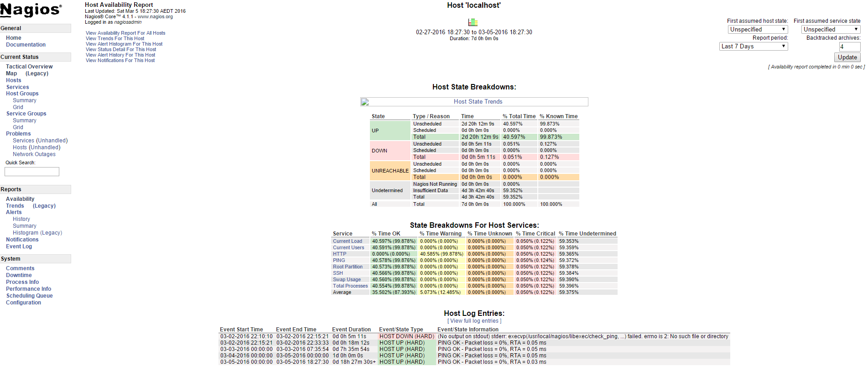Click the Root Partition service link

click(348, 267)
